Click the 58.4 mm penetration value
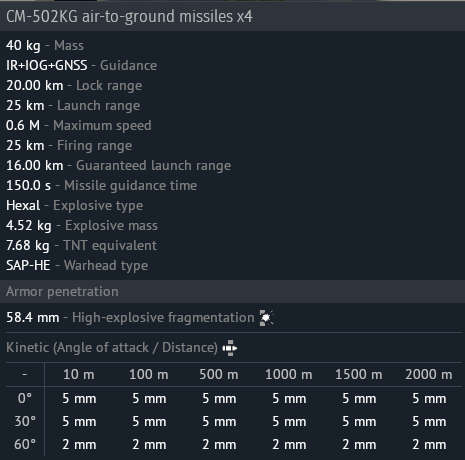465x460 pixels. tap(33, 317)
